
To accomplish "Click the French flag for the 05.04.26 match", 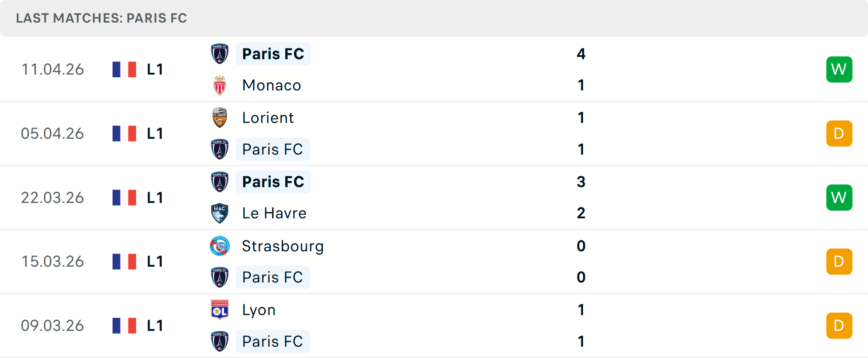I will click(124, 133).
